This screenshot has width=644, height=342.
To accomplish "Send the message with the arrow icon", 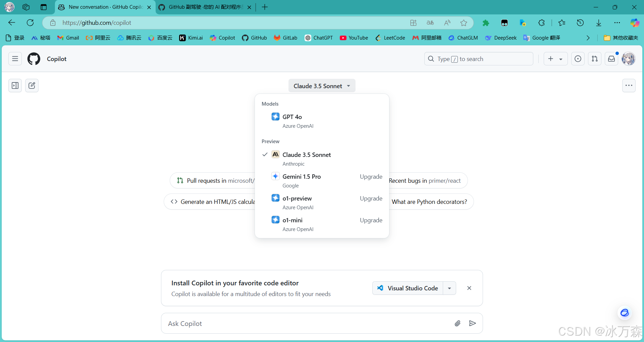I will coord(472,323).
